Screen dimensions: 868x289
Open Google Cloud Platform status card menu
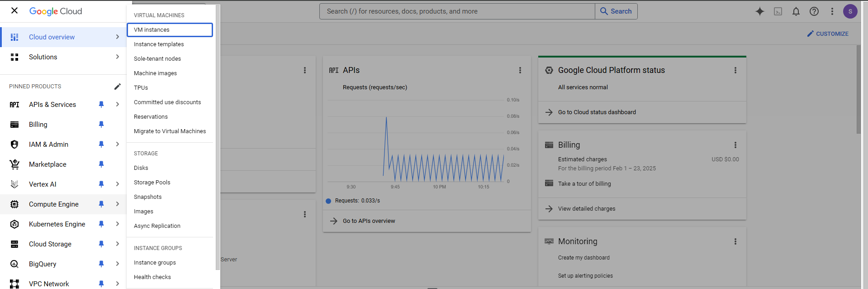[x=735, y=70]
